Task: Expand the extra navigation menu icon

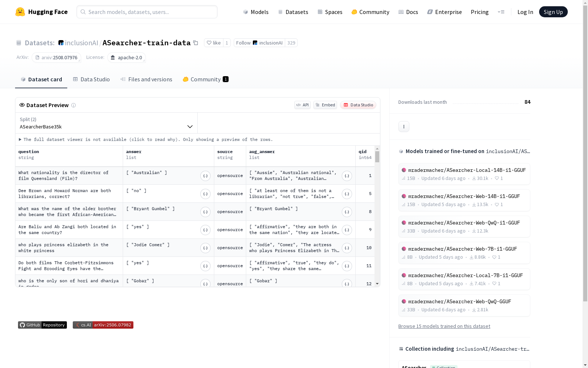Action: coord(501,12)
